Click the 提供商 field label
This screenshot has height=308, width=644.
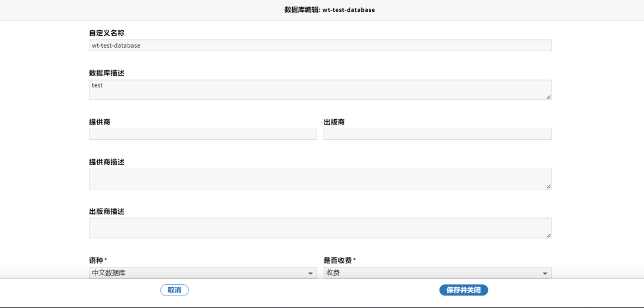(x=100, y=122)
